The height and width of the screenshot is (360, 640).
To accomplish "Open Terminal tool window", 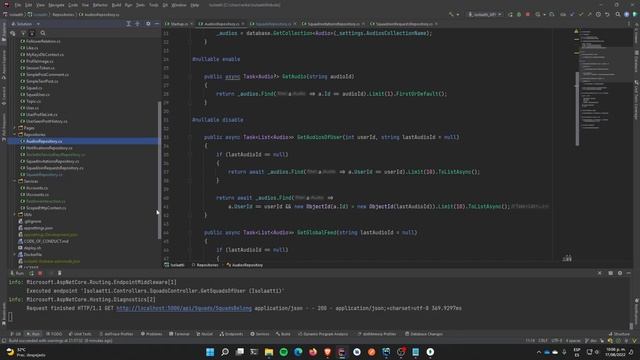I will tap(179, 334).
